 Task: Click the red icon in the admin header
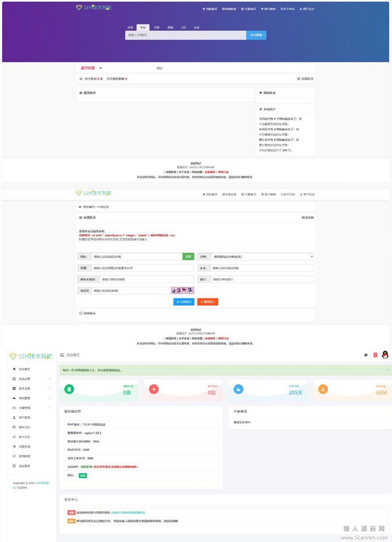375,355
